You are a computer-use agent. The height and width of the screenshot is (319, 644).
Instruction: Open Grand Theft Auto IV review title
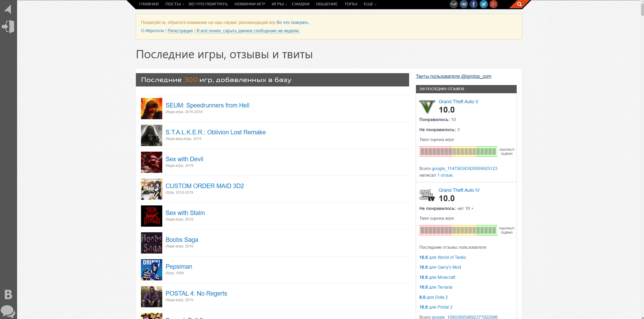tap(459, 190)
